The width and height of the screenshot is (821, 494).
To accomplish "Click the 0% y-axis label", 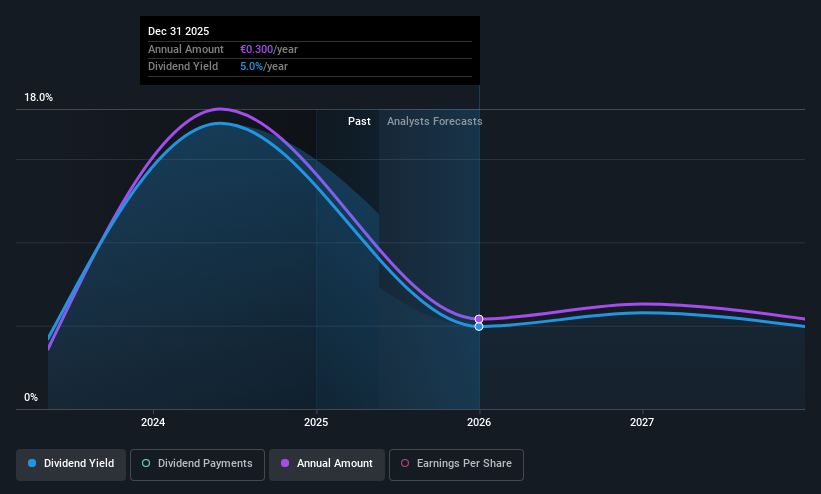I will 31,397.
